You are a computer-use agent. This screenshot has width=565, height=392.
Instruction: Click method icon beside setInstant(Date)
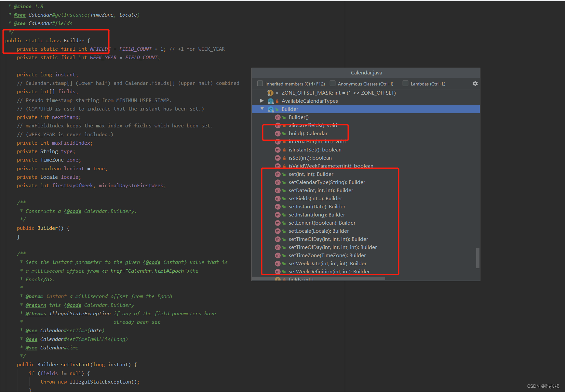[277, 207]
